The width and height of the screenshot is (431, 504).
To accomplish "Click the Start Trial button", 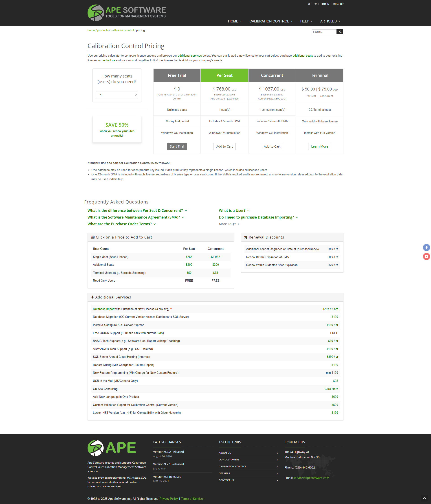I will (177, 146).
